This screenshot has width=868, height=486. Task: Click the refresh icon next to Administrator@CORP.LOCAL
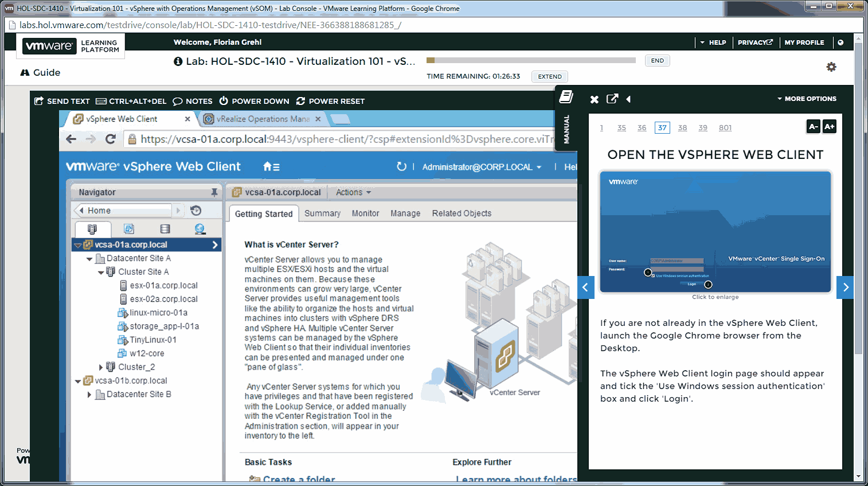(x=402, y=166)
